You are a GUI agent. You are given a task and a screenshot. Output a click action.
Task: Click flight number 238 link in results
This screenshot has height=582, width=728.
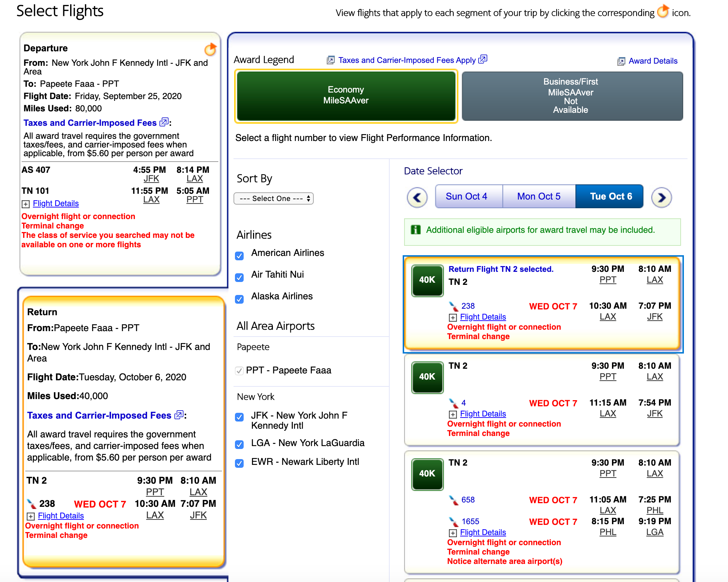(468, 306)
